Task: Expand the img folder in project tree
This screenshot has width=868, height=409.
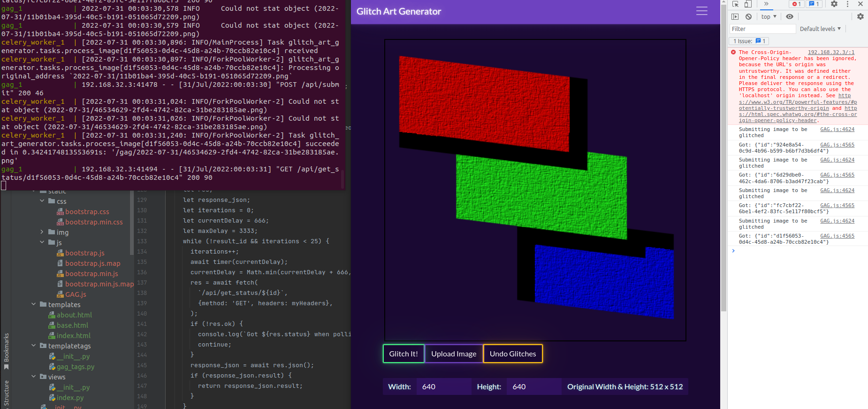Action: [x=42, y=232]
